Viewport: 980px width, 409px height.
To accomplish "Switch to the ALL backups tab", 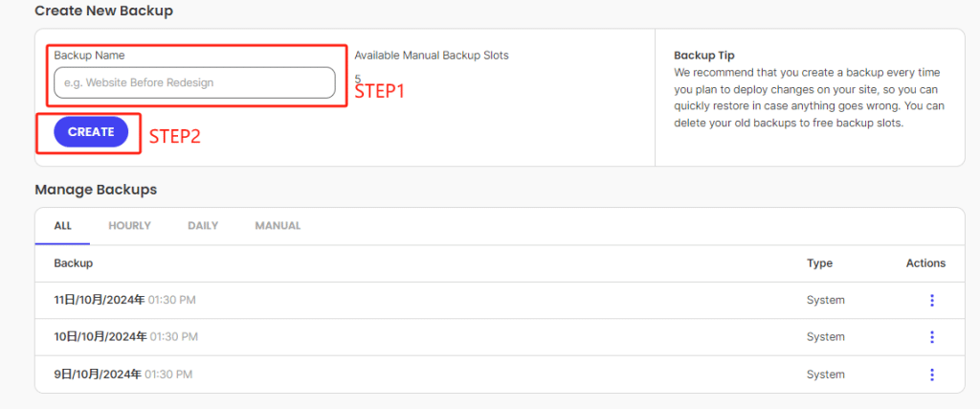I will (x=63, y=226).
